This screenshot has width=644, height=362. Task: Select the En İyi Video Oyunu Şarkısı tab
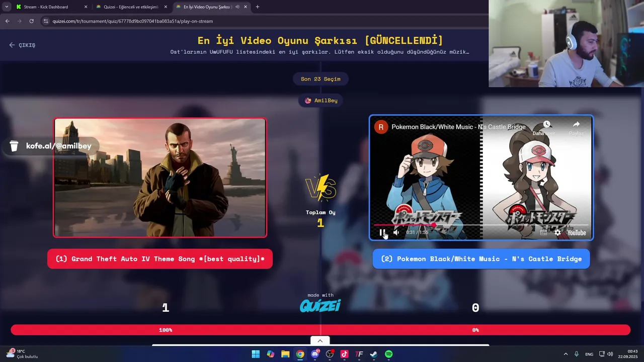tap(207, 7)
